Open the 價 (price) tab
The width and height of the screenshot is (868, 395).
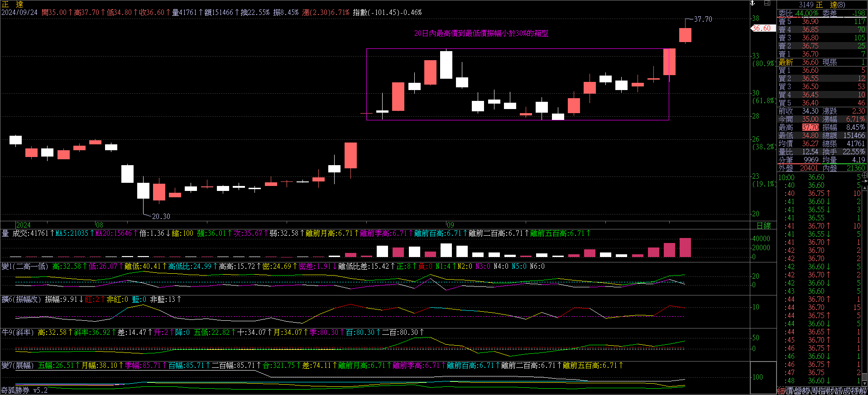coord(789,390)
